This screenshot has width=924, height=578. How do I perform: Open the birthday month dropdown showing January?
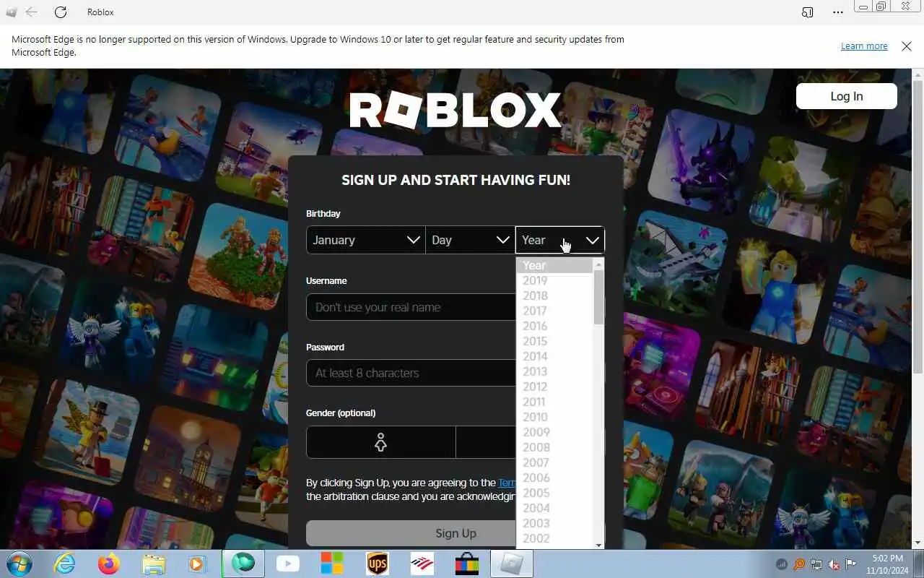coord(366,240)
